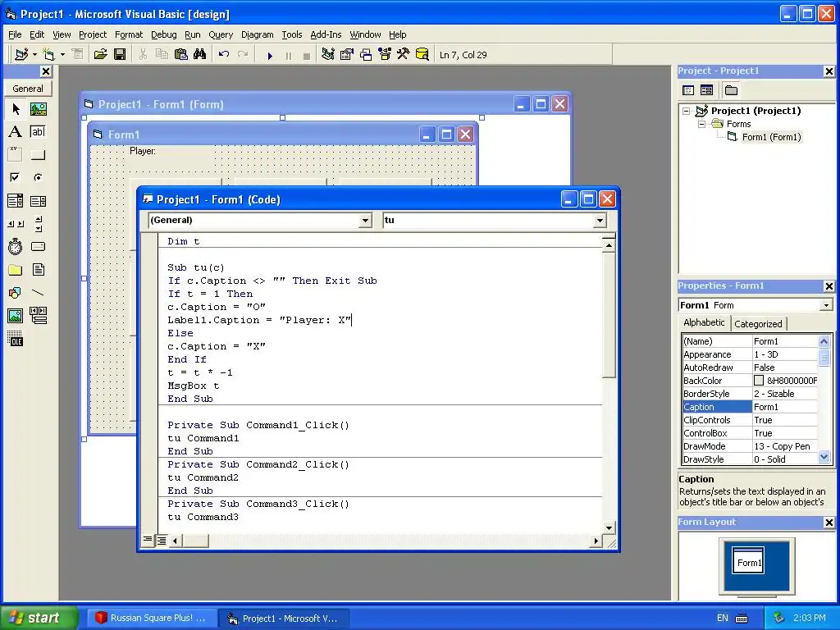Collapse the Forms folder node

click(702, 124)
